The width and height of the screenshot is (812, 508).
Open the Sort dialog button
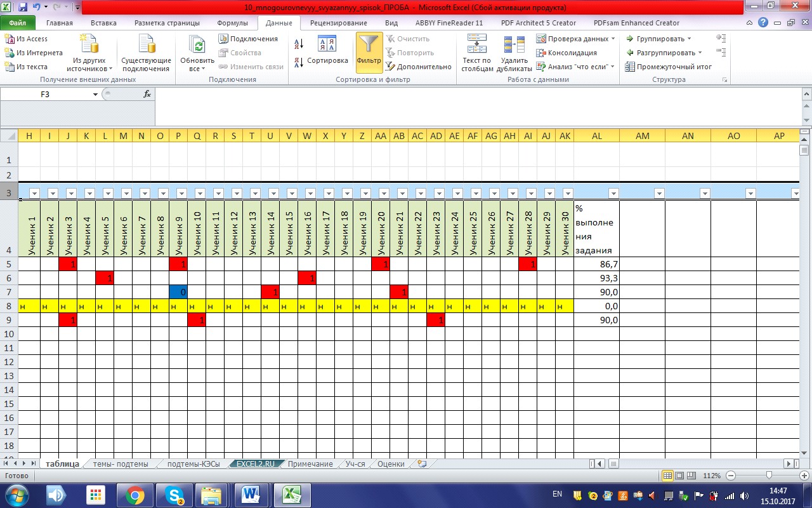(327, 52)
